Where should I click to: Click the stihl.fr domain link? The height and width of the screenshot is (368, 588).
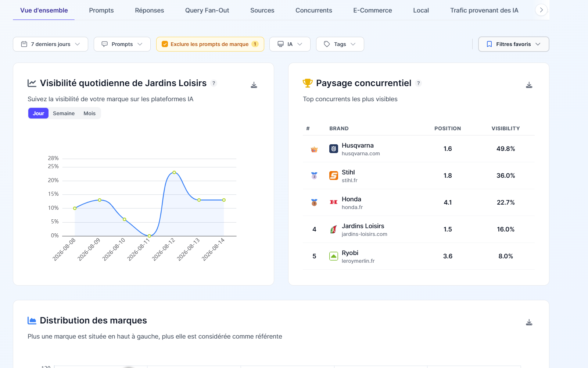click(x=349, y=180)
